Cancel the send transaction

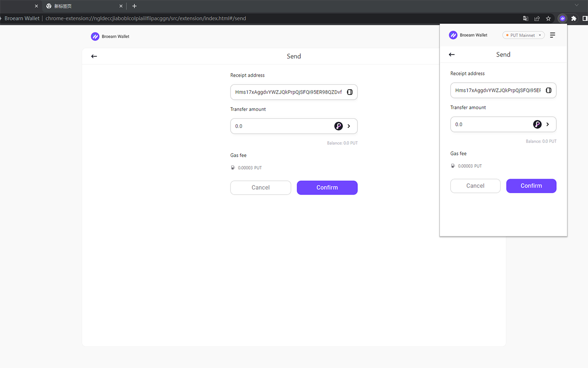pos(260,188)
